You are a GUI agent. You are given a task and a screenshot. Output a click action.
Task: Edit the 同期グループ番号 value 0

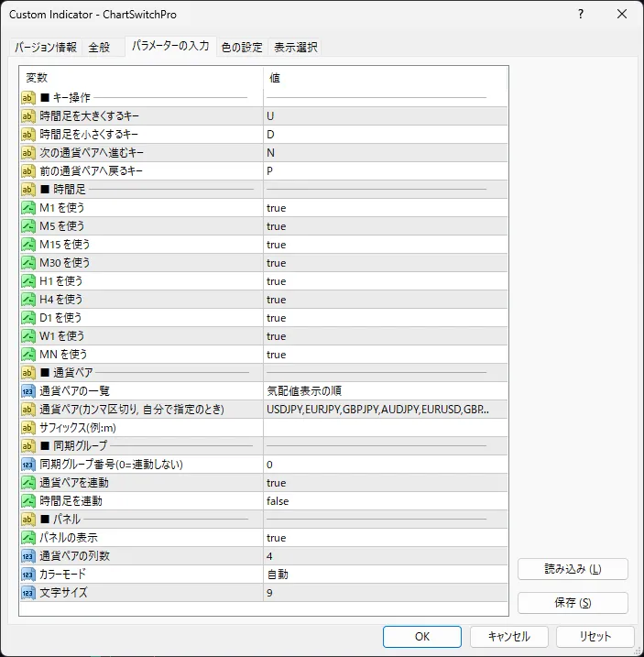(385, 465)
